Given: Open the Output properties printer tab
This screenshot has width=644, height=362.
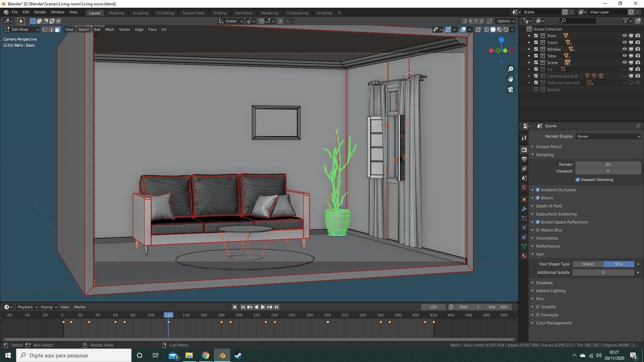Looking at the screenshot, I should (x=524, y=159).
